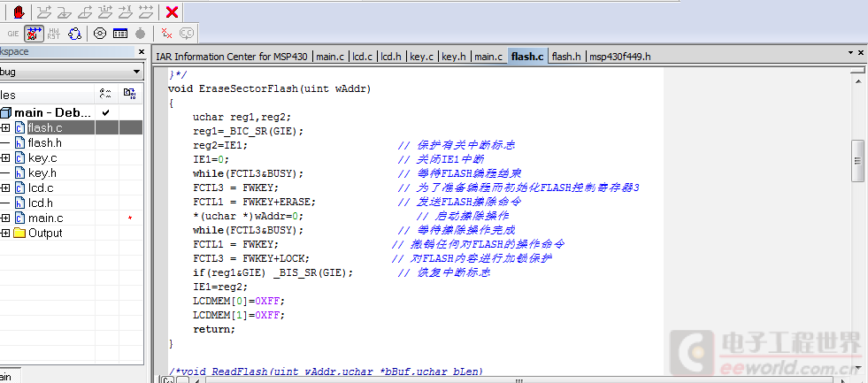Image resolution: width=868 pixels, height=383 pixels.
Task: Open the Debug configuration dropdown
Action: click(x=136, y=72)
